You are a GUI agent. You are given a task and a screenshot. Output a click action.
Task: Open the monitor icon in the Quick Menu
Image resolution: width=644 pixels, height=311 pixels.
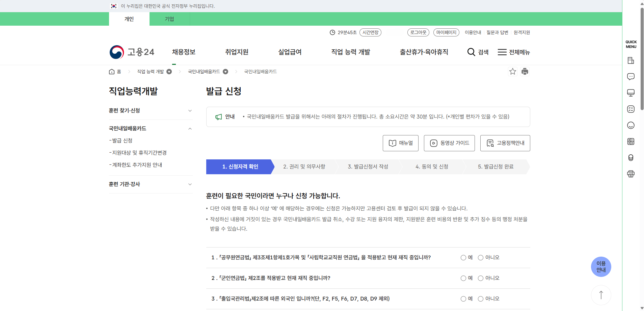(x=631, y=93)
